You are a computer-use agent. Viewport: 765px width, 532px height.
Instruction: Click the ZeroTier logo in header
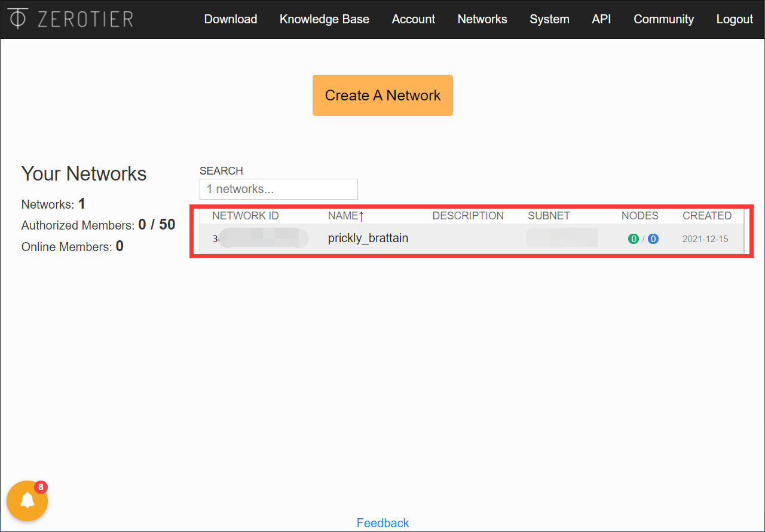click(x=71, y=19)
